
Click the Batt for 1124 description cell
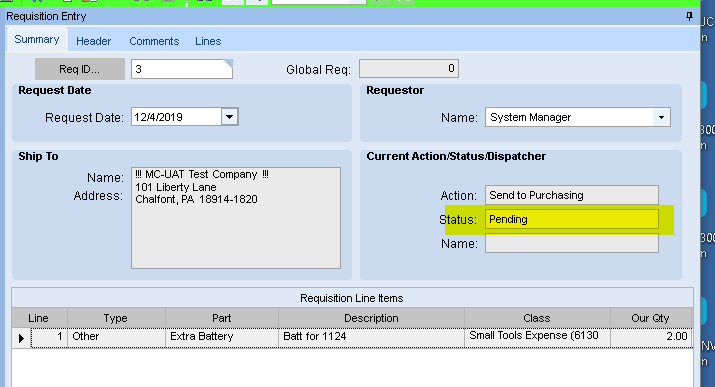coord(371,338)
